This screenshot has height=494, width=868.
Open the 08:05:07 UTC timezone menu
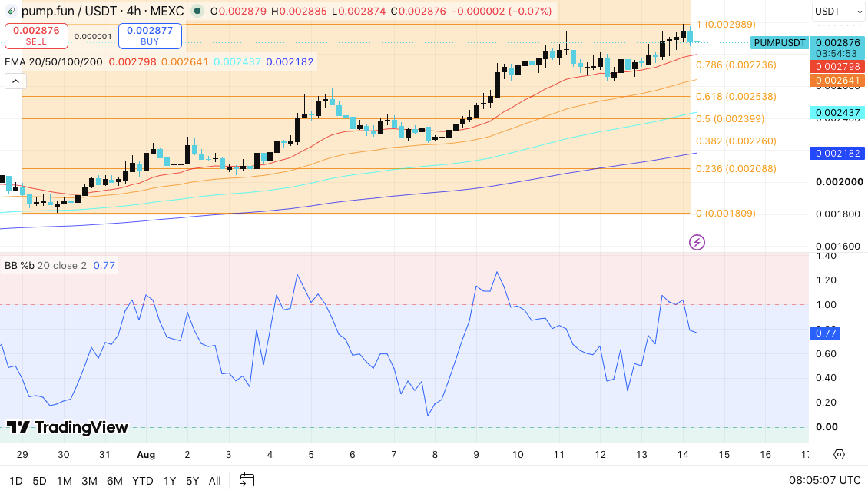tap(825, 480)
